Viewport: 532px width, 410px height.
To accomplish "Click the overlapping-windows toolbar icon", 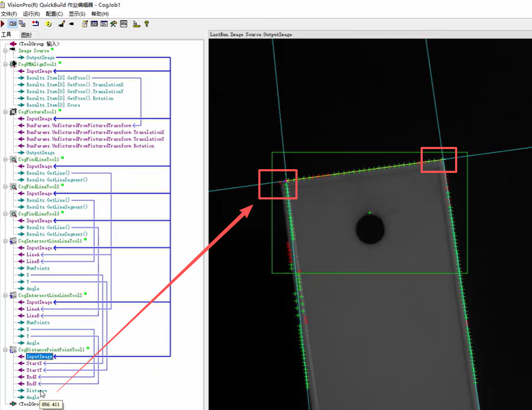I will point(22,24).
